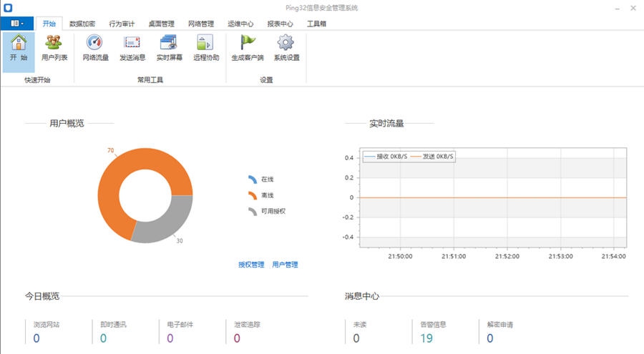Open the 实时屏幕 live screen tool
Screen dimensions: 644x354
tap(169, 47)
